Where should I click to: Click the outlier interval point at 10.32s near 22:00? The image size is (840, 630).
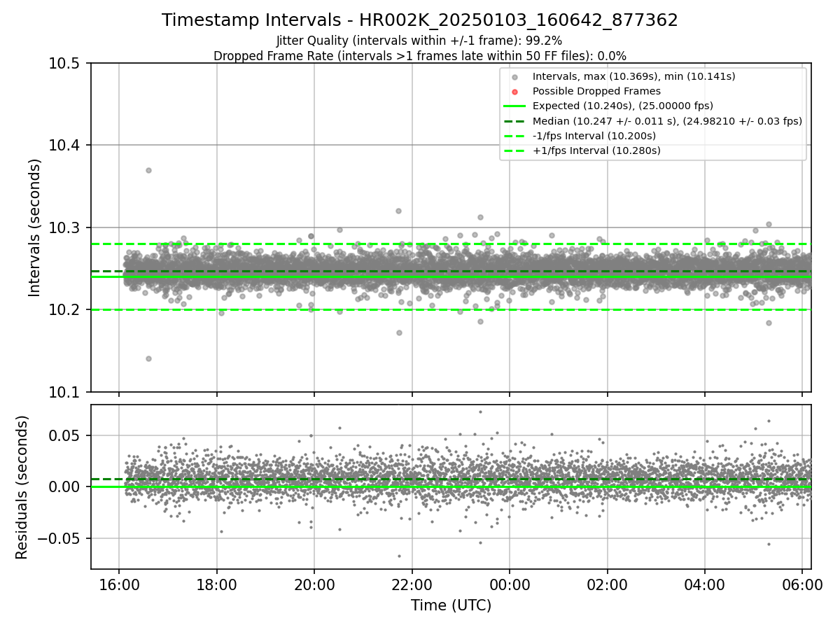pyautogui.click(x=398, y=211)
